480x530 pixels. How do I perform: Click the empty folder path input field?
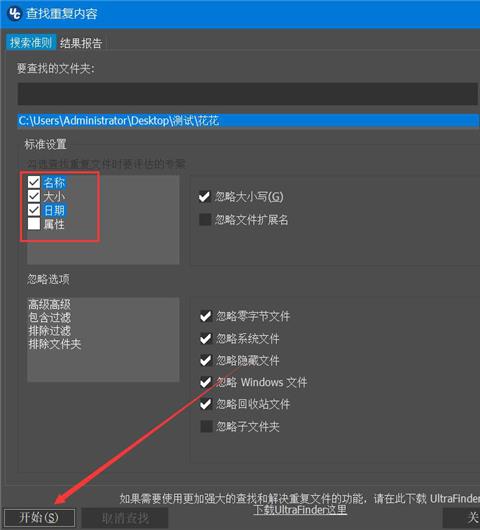pos(247,94)
